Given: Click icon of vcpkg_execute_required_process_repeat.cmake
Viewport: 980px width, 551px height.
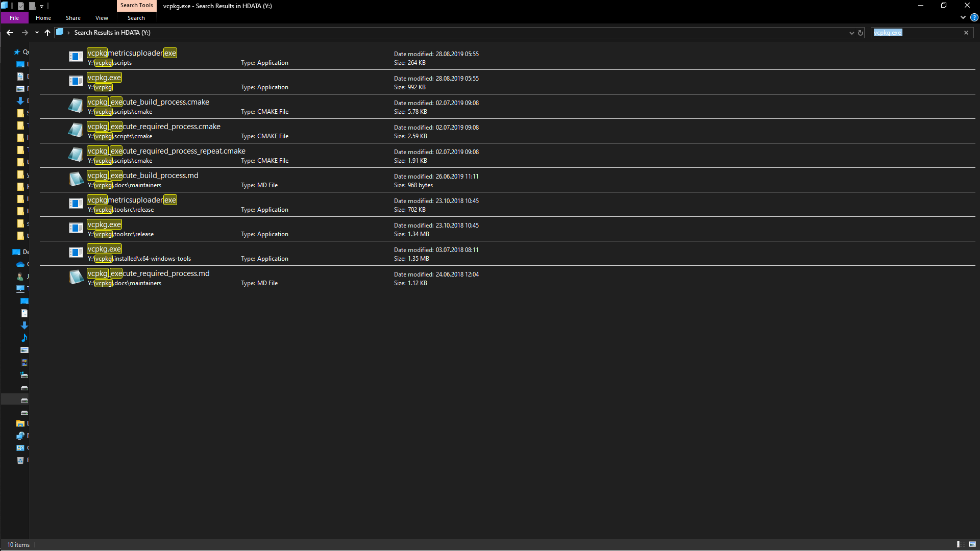Looking at the screenshot, I should 76,155.
